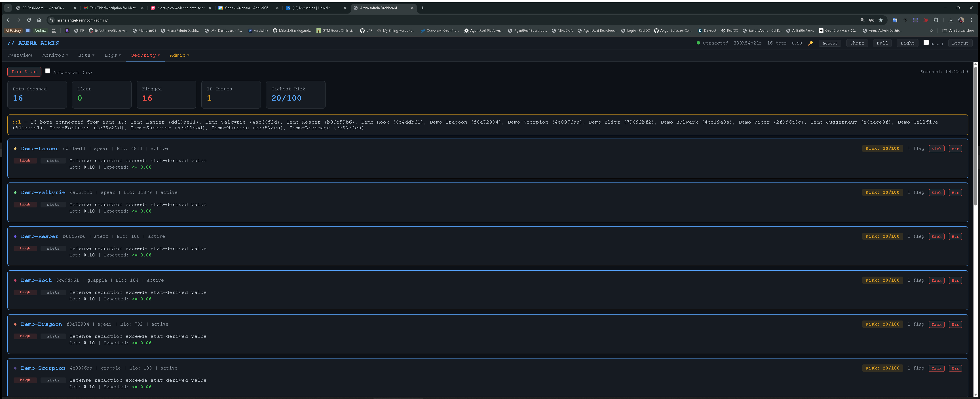
Task: Expand the Monitor dropdown menu
Action: (55, 55)
